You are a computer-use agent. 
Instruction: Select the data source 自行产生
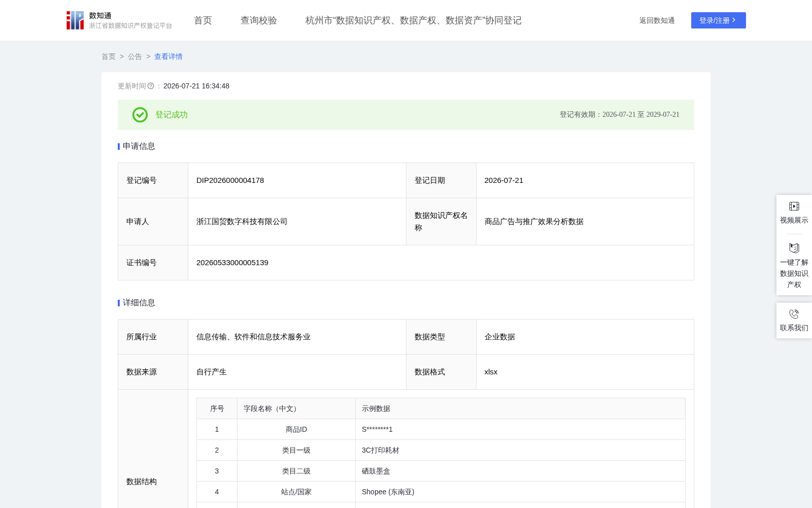click(212, 372)
